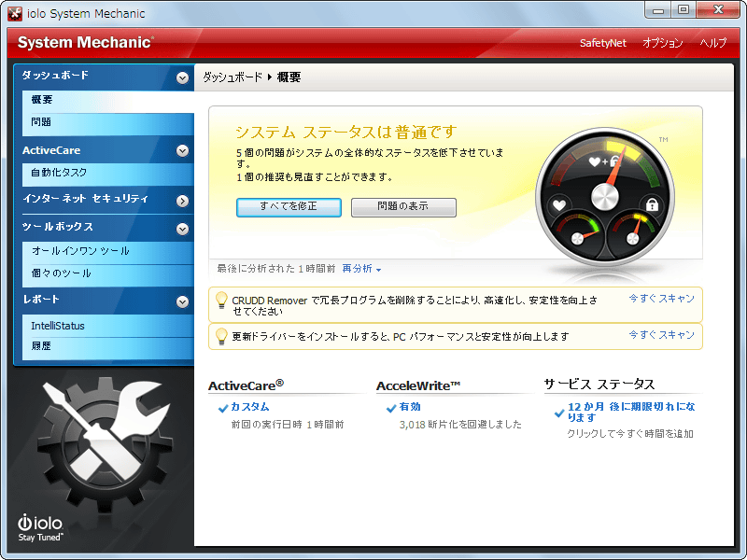Click the checkmark icon next to 有効

pos(391,408)
